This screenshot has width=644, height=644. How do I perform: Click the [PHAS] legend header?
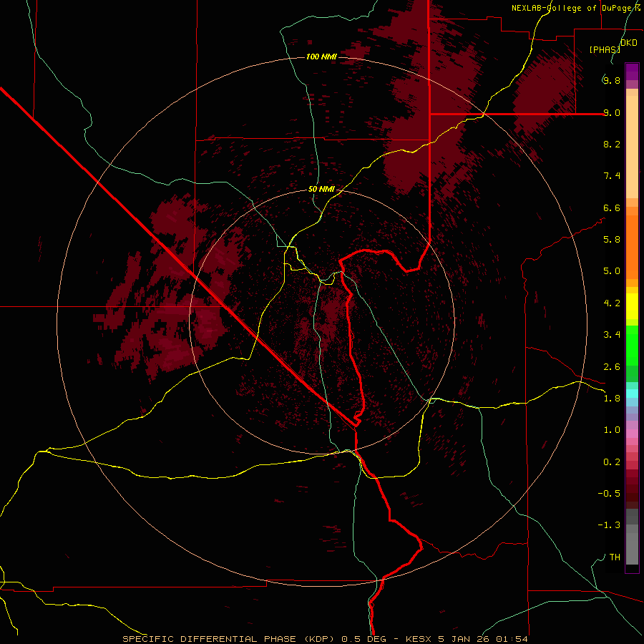click(x=605, y=49)
